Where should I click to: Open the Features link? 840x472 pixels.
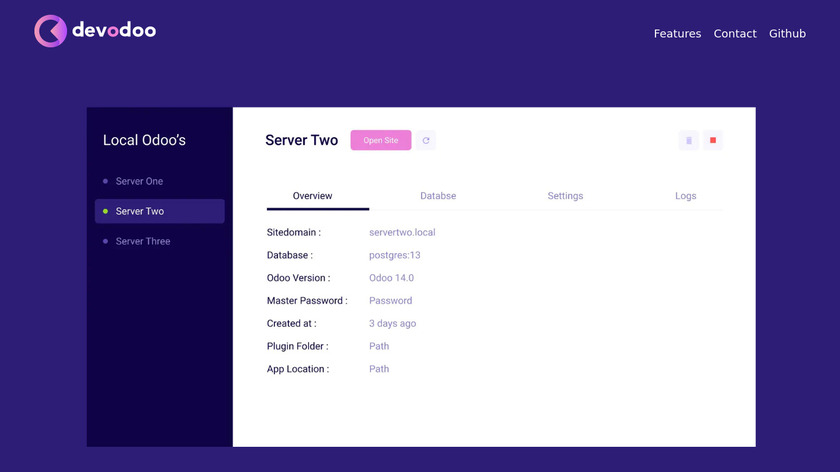point(677,33)
